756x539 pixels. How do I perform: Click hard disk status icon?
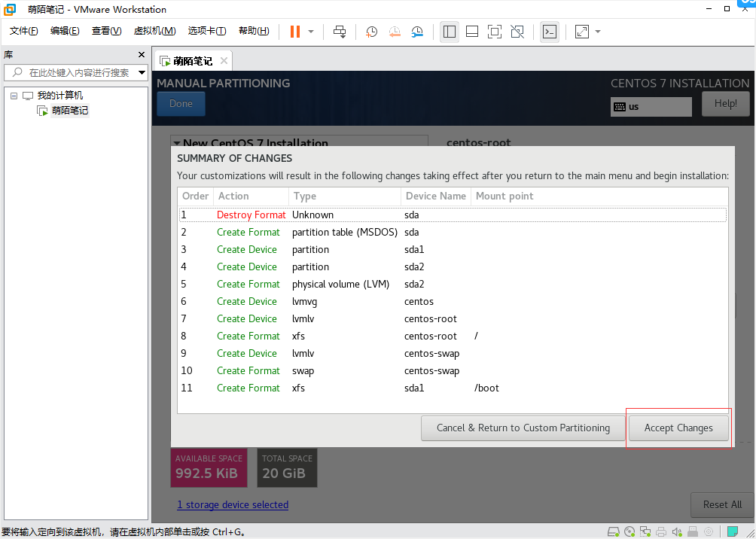coord(613,531)
